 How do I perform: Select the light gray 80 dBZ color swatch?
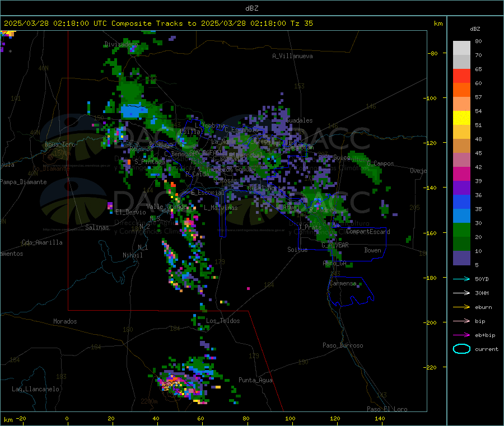(x=461, y=48)
